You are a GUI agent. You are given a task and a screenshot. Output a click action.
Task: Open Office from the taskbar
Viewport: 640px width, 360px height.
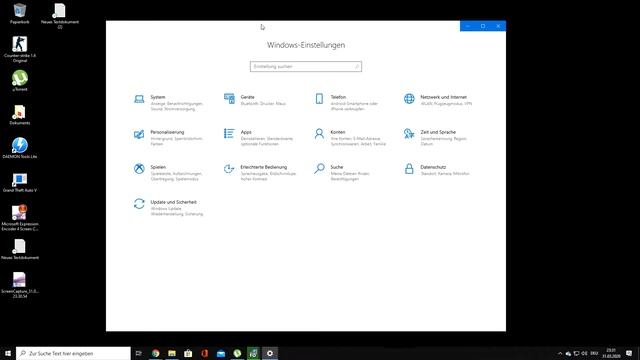click(x=204, y=353)
